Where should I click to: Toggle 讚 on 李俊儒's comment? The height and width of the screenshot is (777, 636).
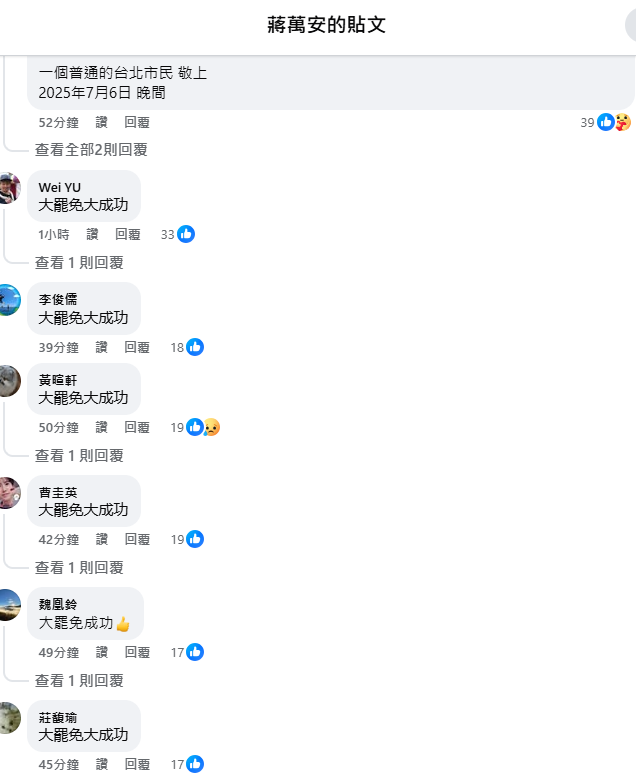(102, 347)
